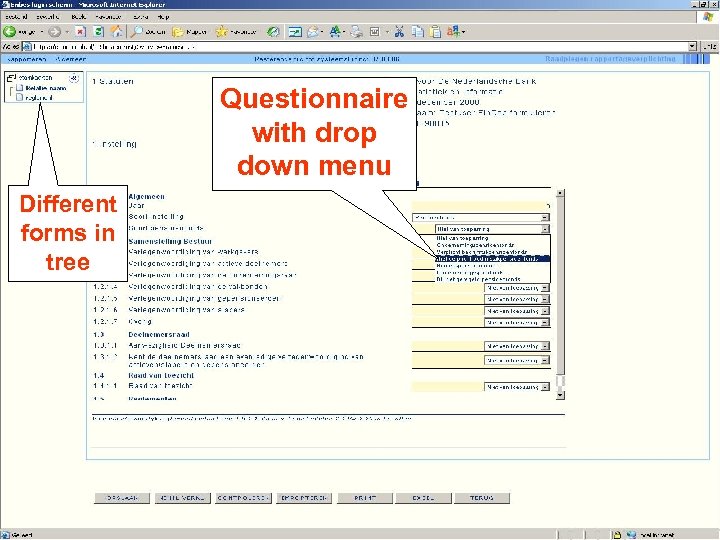This screenshot has width=720, height=540.
Task: Open dropdown for Raad van toezicht row 1.4.1.1
Action: coord(517,387)
